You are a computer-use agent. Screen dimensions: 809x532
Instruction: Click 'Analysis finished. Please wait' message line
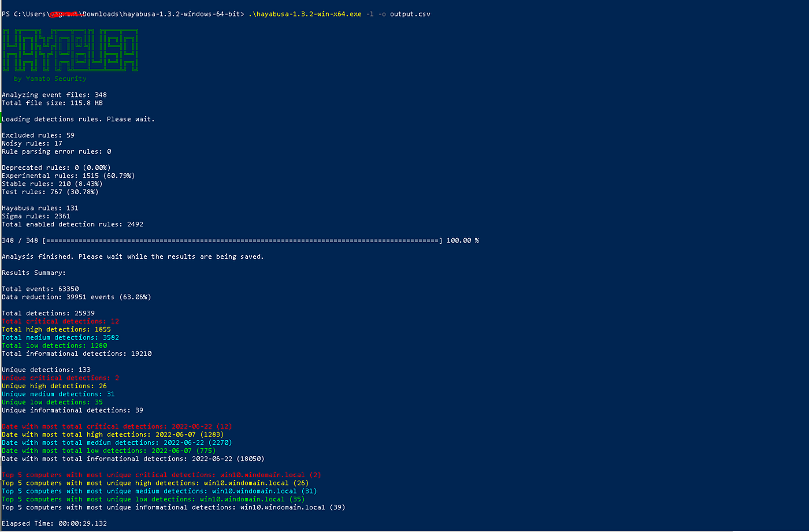[x=133, y=256]
